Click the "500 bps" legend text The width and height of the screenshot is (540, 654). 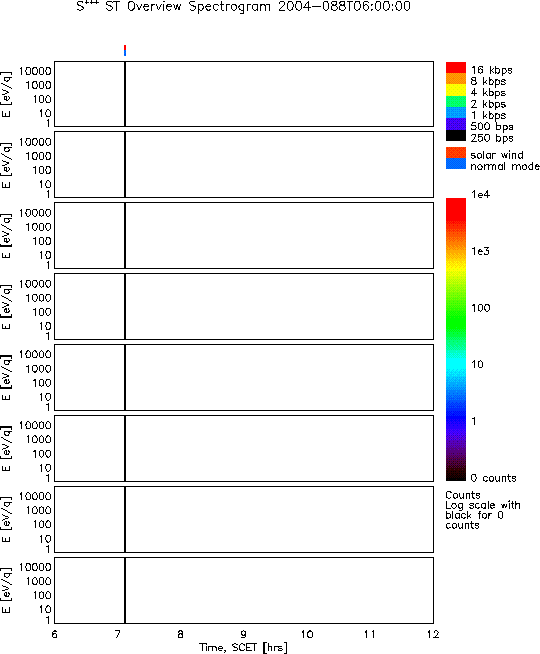coord(492,126)
